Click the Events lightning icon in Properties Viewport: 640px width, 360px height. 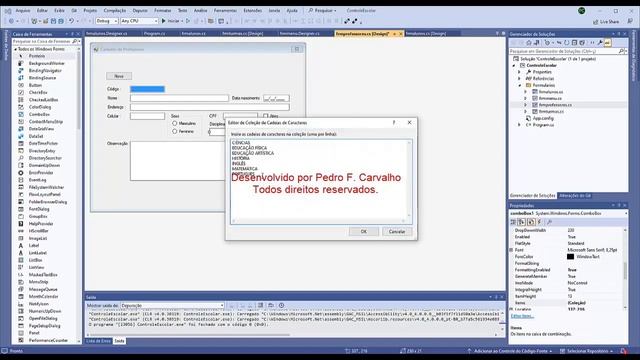coord(540,222)
